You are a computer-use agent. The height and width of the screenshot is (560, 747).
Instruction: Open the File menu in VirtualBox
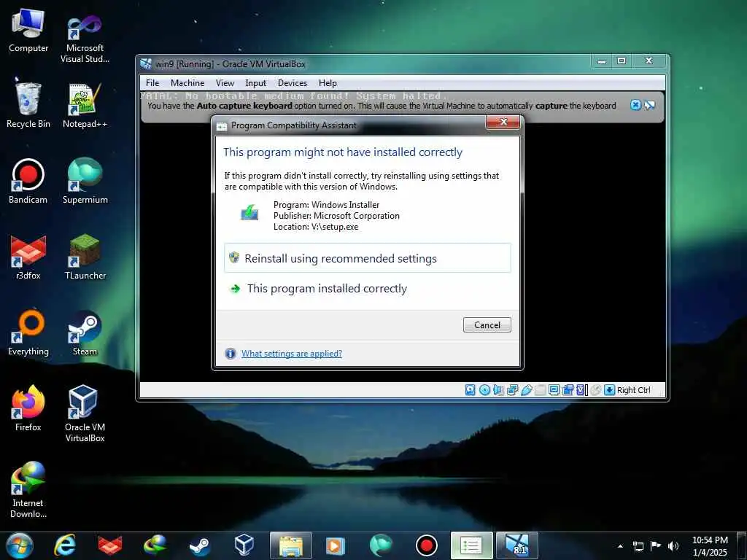[152, 83]
